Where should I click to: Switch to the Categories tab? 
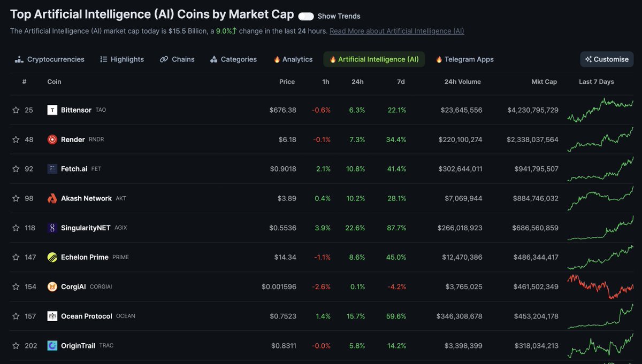(233, 59)
